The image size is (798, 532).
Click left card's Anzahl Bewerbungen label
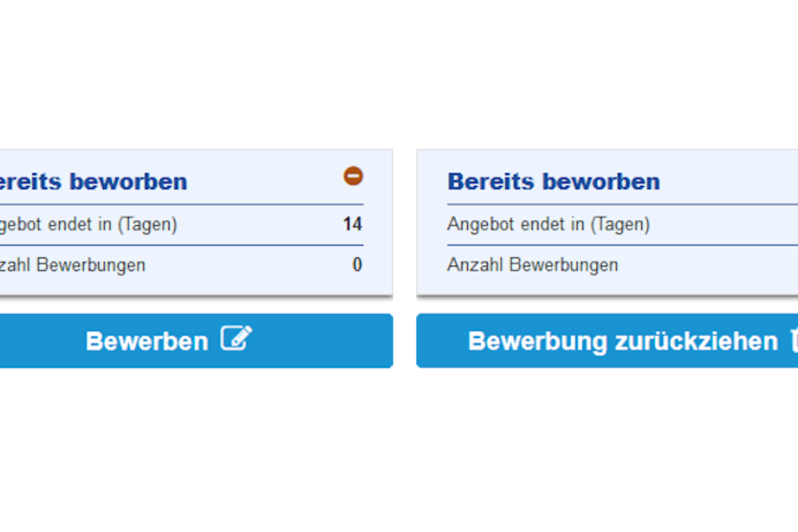[x=73, y=265]
